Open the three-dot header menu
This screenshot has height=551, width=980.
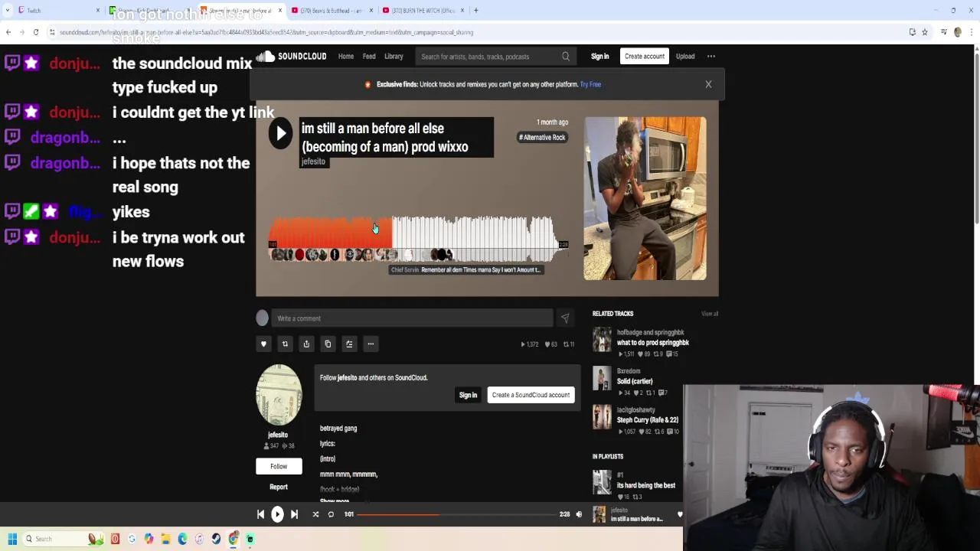point(711,57)
